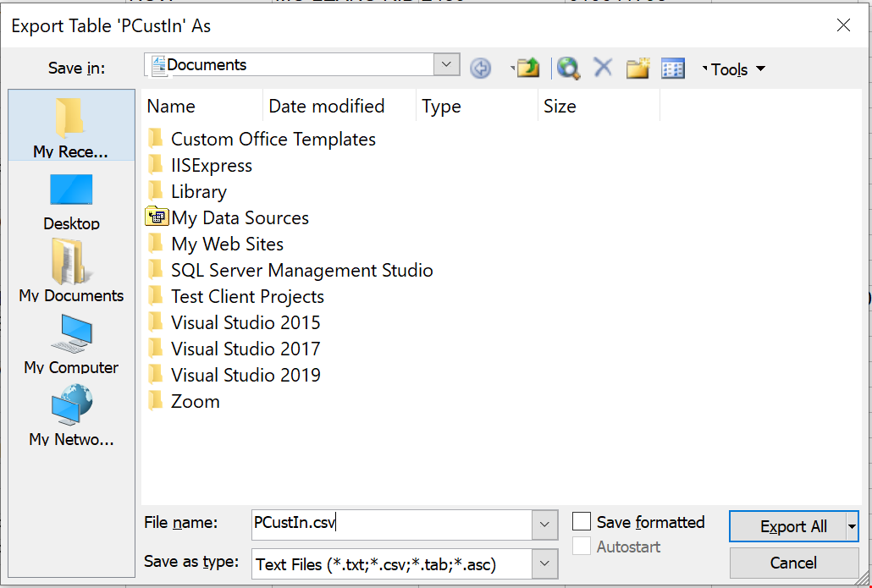This screenshot has width=872, height=588.
Task: Close the Export Table dialog
Action: coord(843,25)
